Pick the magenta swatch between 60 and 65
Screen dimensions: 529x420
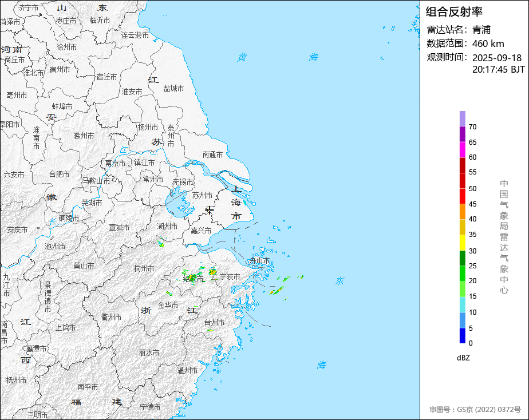click(x=462, y=150)
